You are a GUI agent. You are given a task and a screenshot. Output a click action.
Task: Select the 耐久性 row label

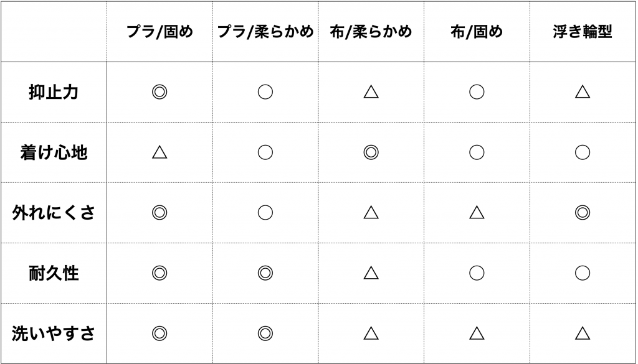tap(54, 273)
